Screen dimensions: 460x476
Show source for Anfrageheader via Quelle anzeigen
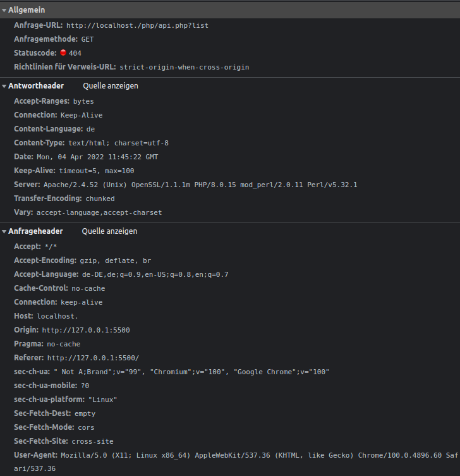coord(109,231)
